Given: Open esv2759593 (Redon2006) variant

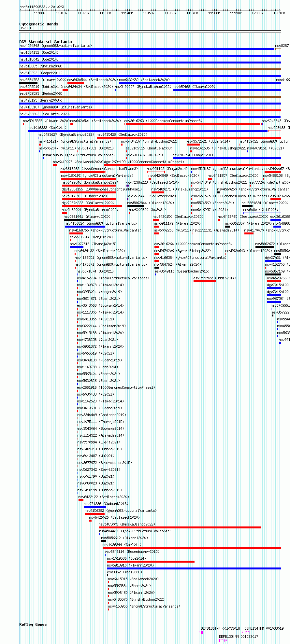Looking at the screenshot, I should click(x=41, y=93).
